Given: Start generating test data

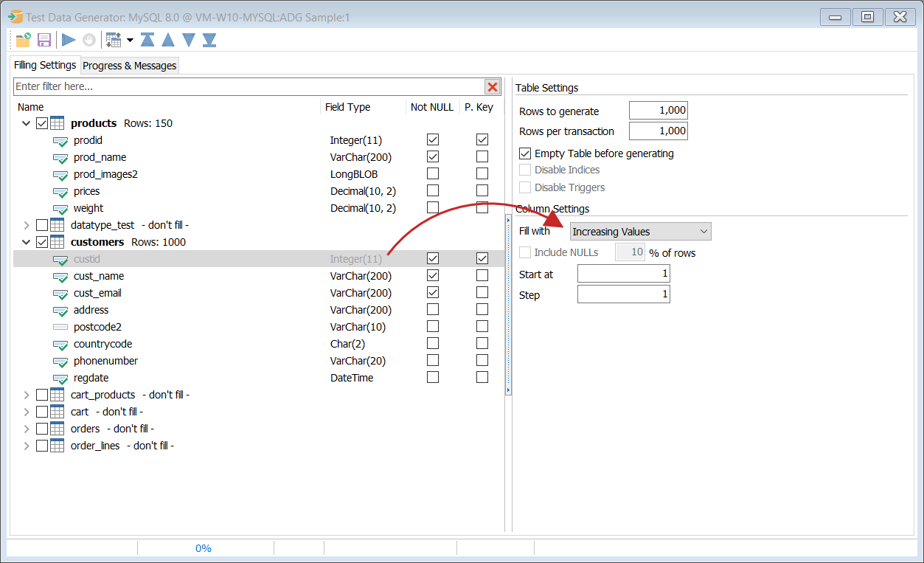Looking at the screenshot, I should pos(66,40).
